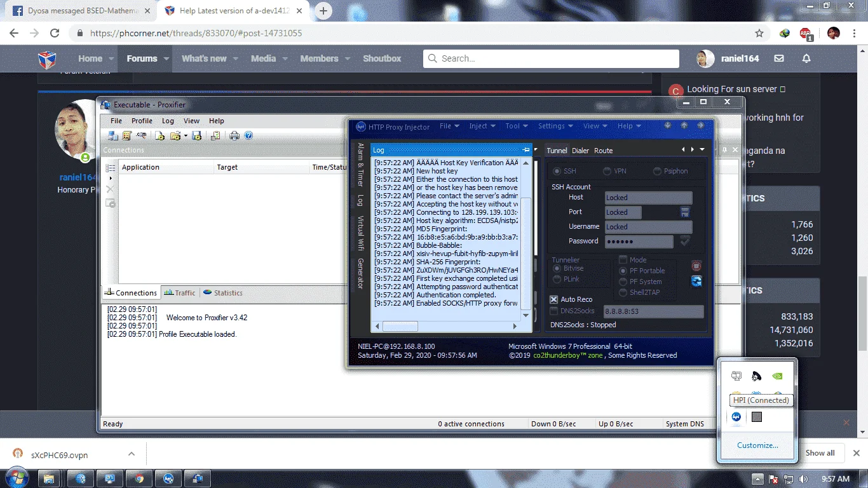Screen dimensions: 868x488
Task: Click the checklist clipboard icon in Proxifier toolbar
Action: click(215, 135)
